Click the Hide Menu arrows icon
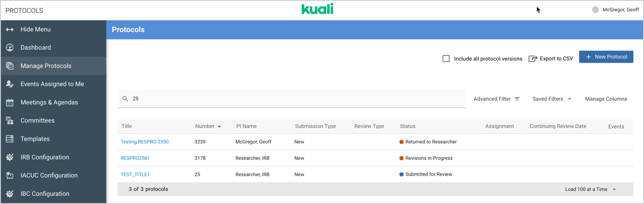Screen dimensions: 644x204 [x=10, y=30]
